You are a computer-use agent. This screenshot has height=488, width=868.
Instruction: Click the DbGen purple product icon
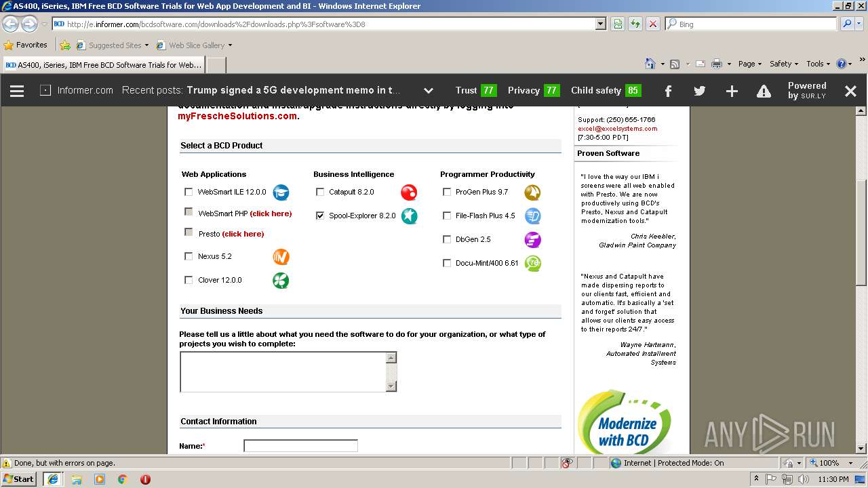tap(533, 240)
